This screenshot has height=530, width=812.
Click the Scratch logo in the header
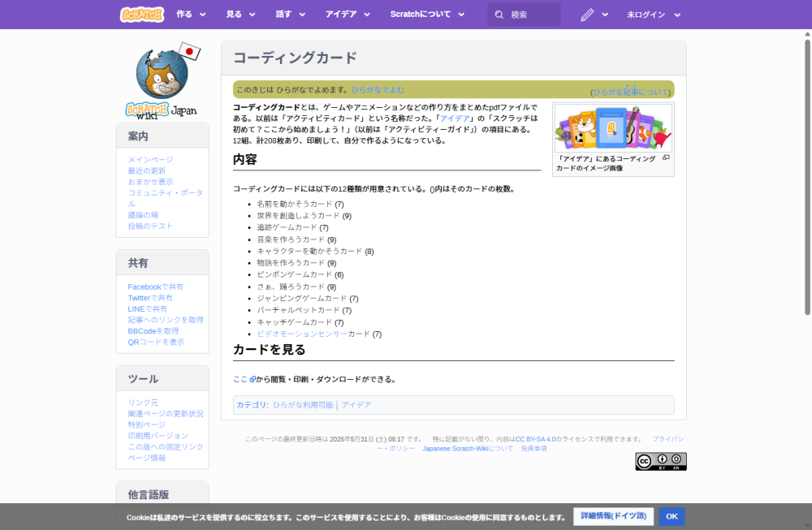click(142, 15)
